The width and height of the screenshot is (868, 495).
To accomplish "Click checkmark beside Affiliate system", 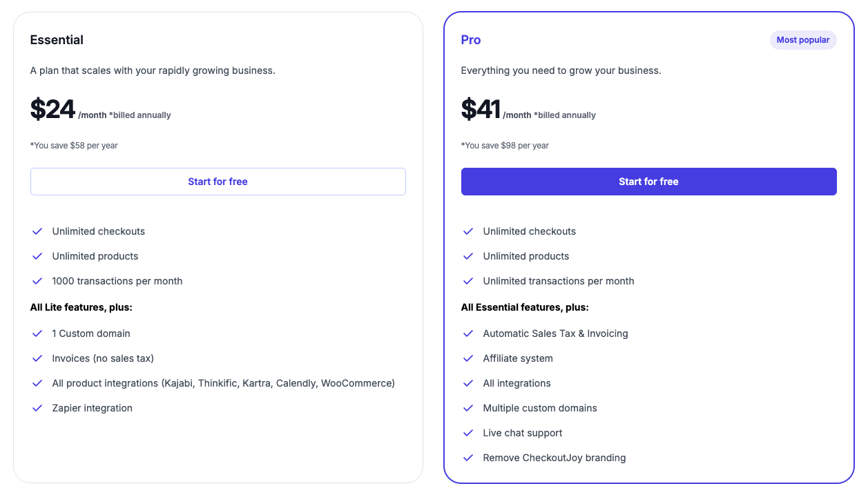I will pyautogui.click(x=468, y=358).
